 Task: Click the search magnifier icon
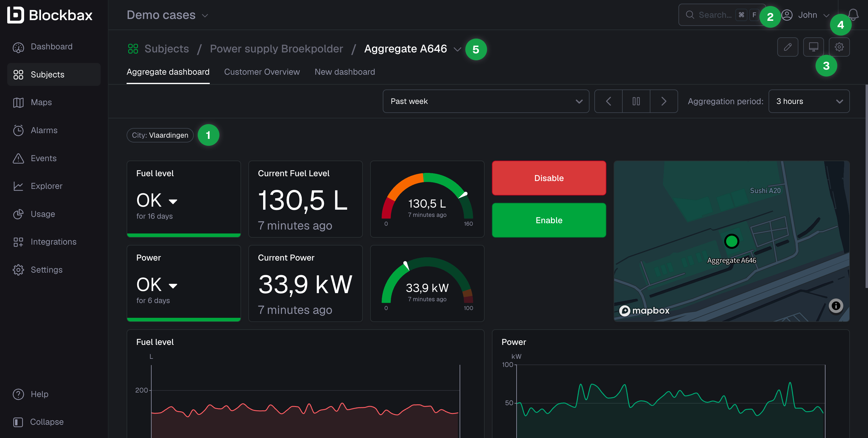pyautogui.click(x=690, y=15)
